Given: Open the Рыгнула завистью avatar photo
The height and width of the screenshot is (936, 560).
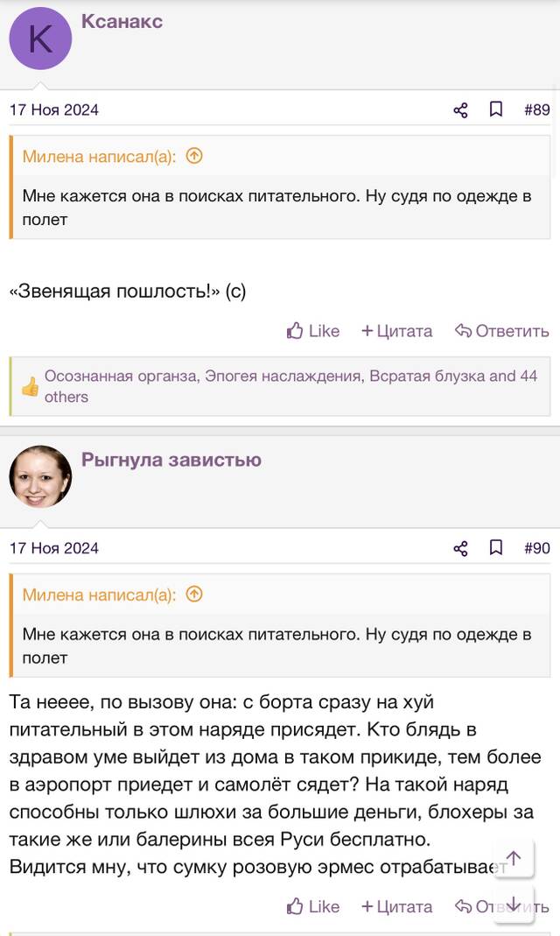Looking at the screenshot, I should (x=40, y=476).
